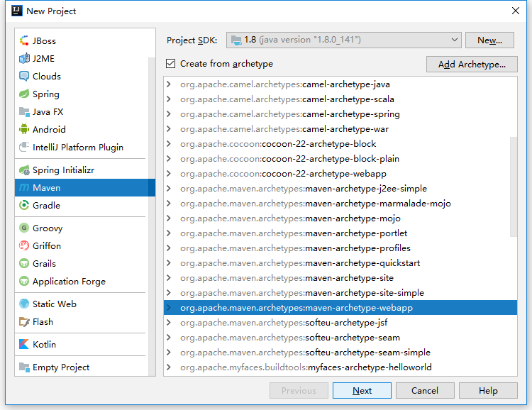Click the Kotlin icon
532x410 pixels.
tap(25, 345)
